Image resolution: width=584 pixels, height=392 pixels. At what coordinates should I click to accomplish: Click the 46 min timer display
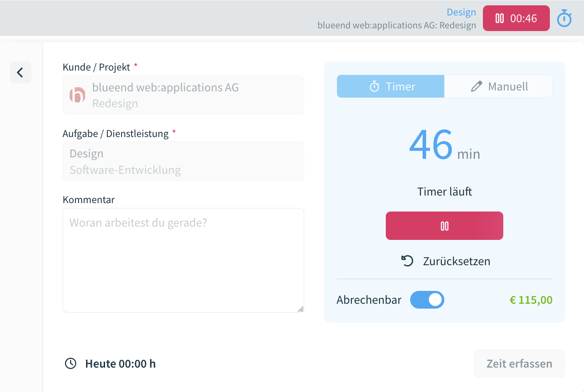coord(444,145)
